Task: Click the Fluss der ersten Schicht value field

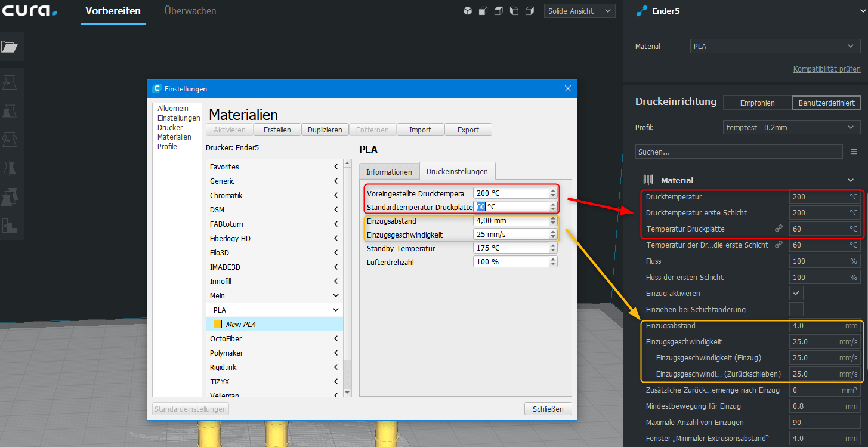Action: click(x=824, y=277)
